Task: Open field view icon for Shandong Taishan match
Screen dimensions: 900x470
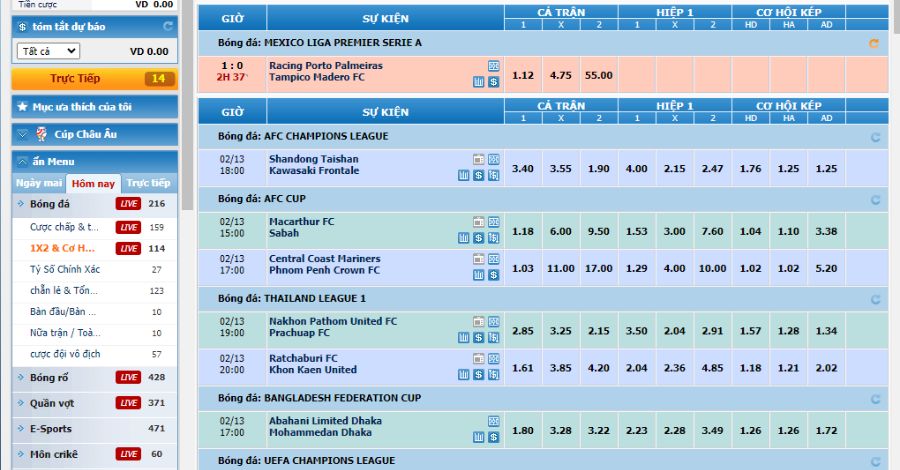Action: point(494,160)
